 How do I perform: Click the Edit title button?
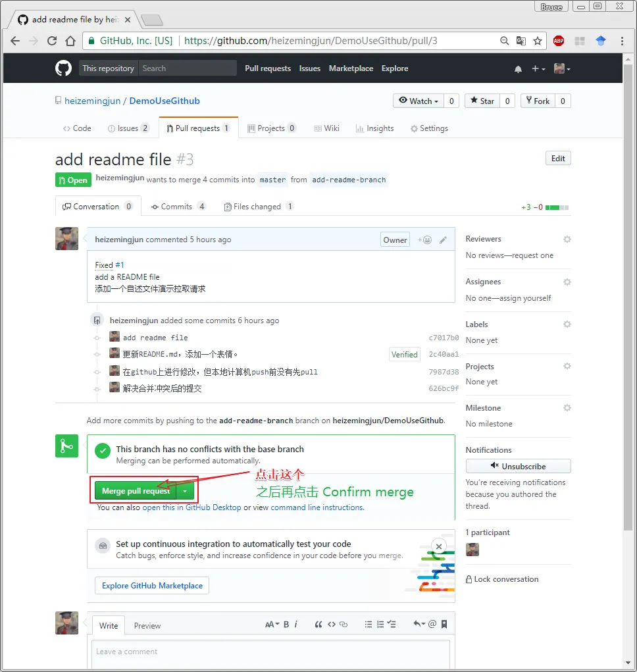tap(558, 158)
